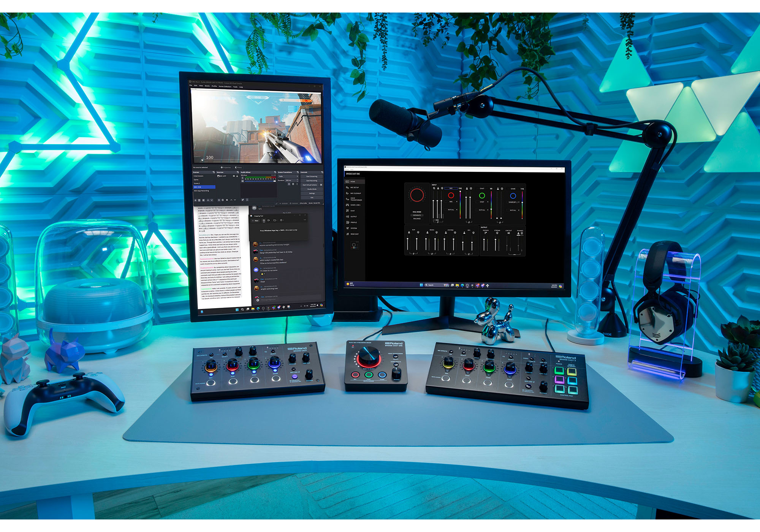Open Help menu in OBS

point(241,87)
